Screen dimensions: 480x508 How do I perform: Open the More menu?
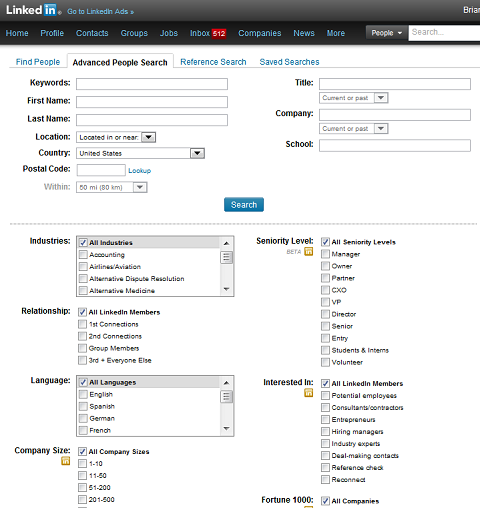(336, 33)
